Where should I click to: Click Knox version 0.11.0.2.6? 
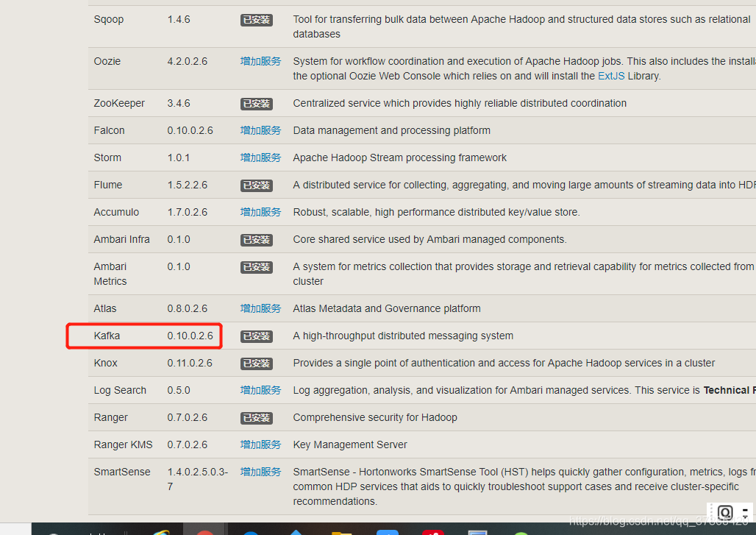point(190,364)
